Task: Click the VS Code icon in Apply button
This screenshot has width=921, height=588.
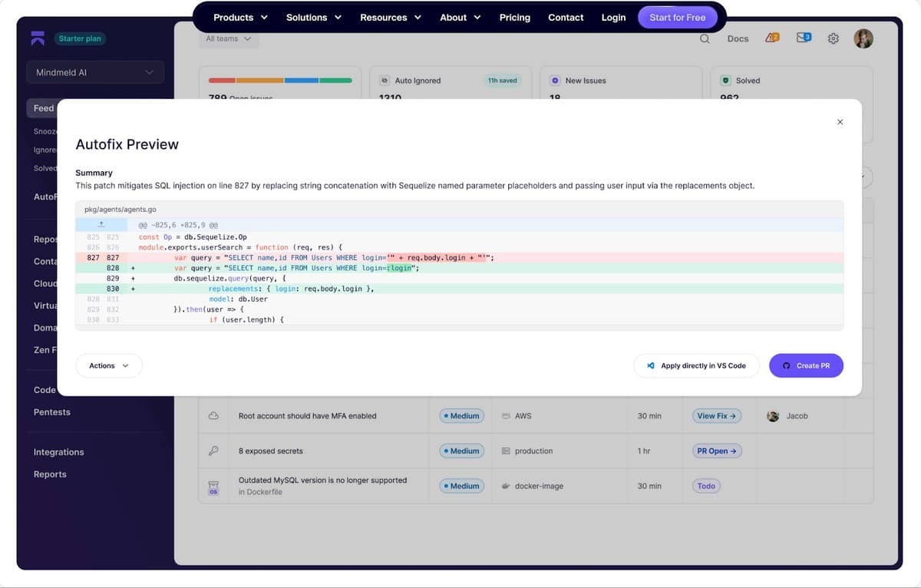Action: pos(651,365)
